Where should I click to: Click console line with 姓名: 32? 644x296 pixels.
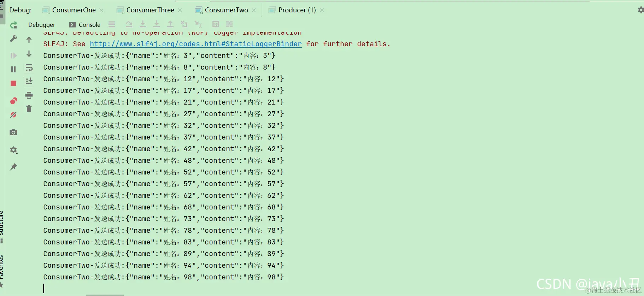tap(164, 125)
